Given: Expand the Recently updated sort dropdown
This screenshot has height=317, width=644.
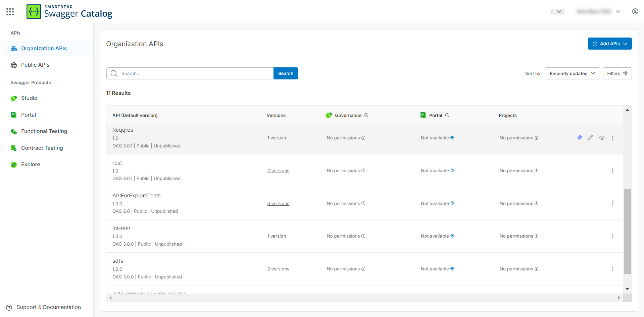Looking at the screenshot, I should tap(572, 73).
